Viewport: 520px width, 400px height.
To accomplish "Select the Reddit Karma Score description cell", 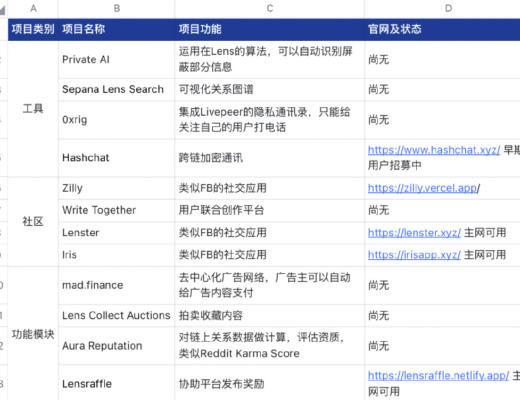I will (x=270, y=346).
